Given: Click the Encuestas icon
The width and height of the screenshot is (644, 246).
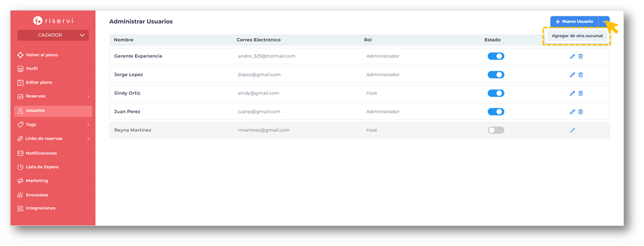Looking at the screenshot, I should [20, 195].
